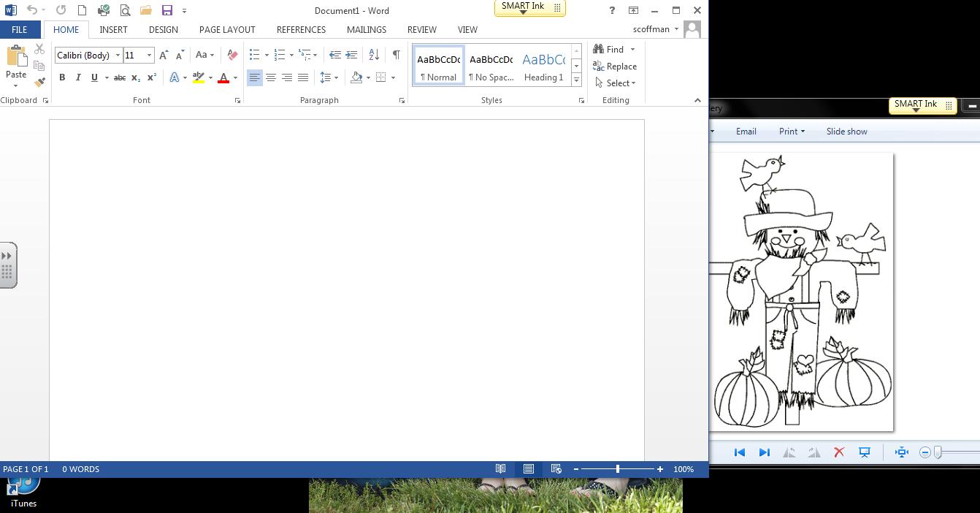
Task: Toggle Bold formatting
Action: pyautogui.click(x=62, y=77)
